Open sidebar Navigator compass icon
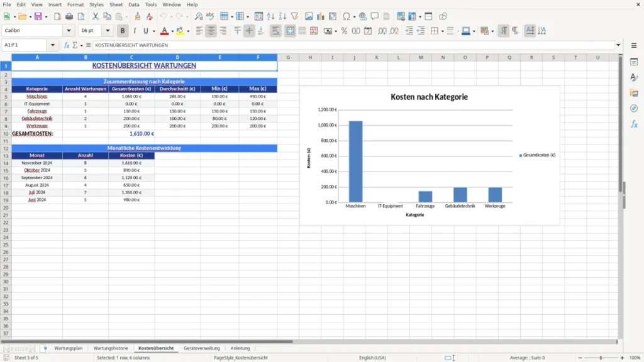The image size is (644, 362). 634,108
